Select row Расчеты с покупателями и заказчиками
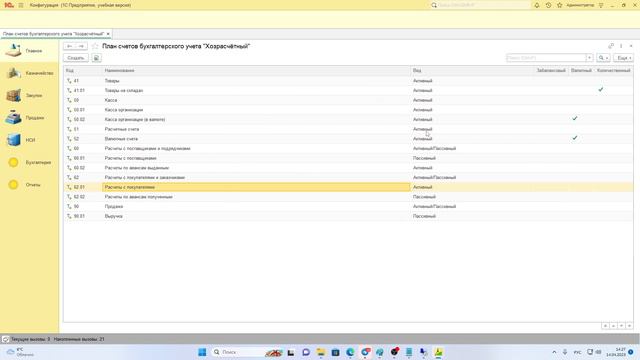The image size is (640, 360). [x=348, y=178]
